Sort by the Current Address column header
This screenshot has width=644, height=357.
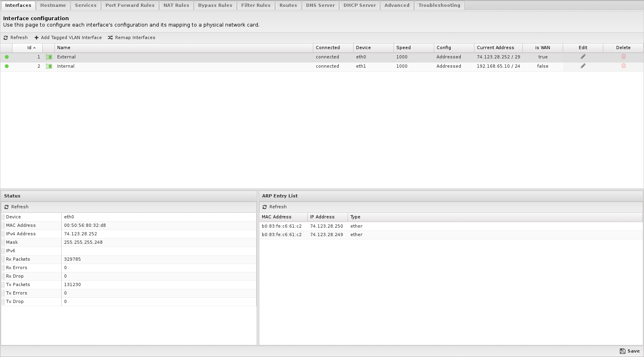(x=495, y=48)
